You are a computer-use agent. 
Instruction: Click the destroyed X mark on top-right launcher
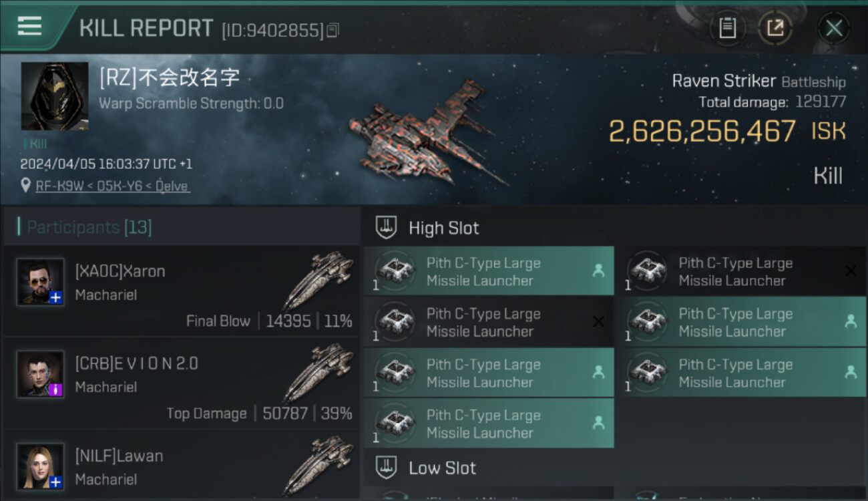click(x=851, y=271)
